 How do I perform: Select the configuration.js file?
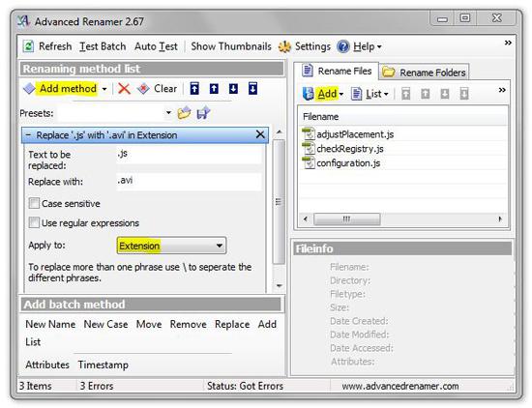point(348,163)
